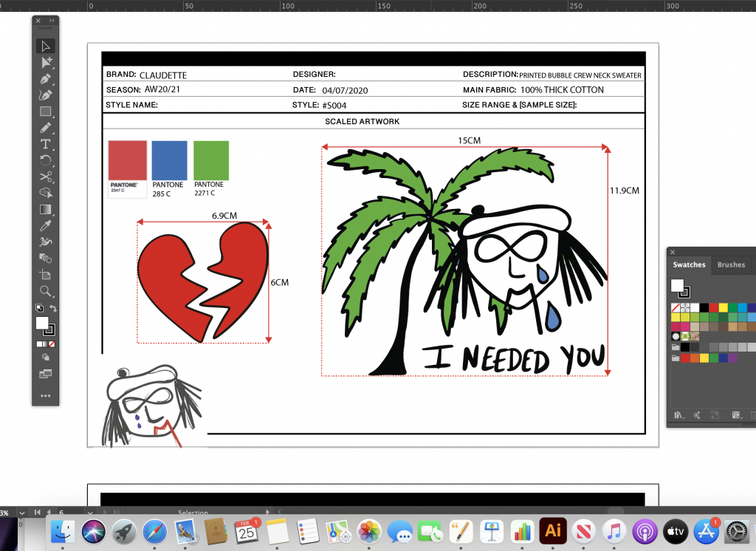
Task: Select the Zoom magnifier tool
Action: 45,291
